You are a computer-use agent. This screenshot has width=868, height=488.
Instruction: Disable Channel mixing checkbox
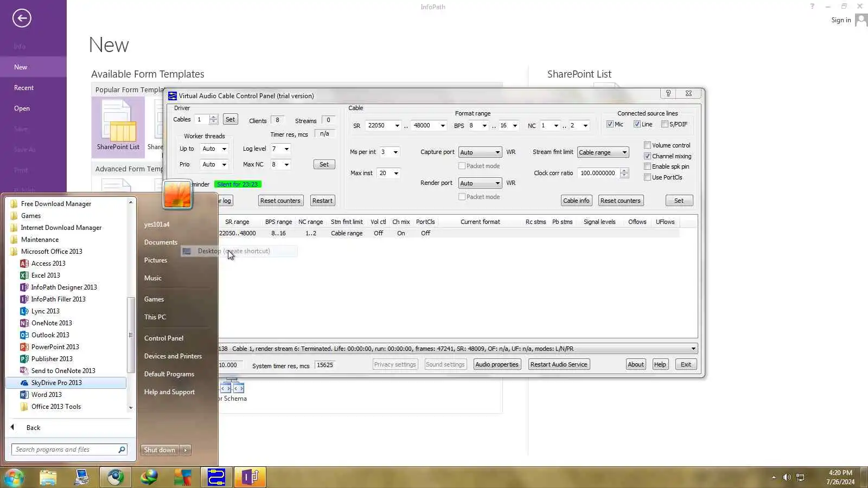pyautogui.click(x=647, y=156)
